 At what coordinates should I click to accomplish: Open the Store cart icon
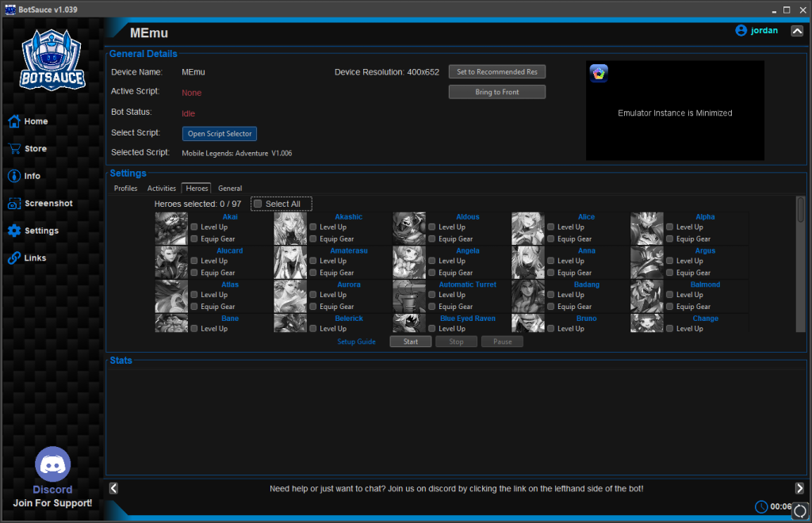[x=13, y=149]
